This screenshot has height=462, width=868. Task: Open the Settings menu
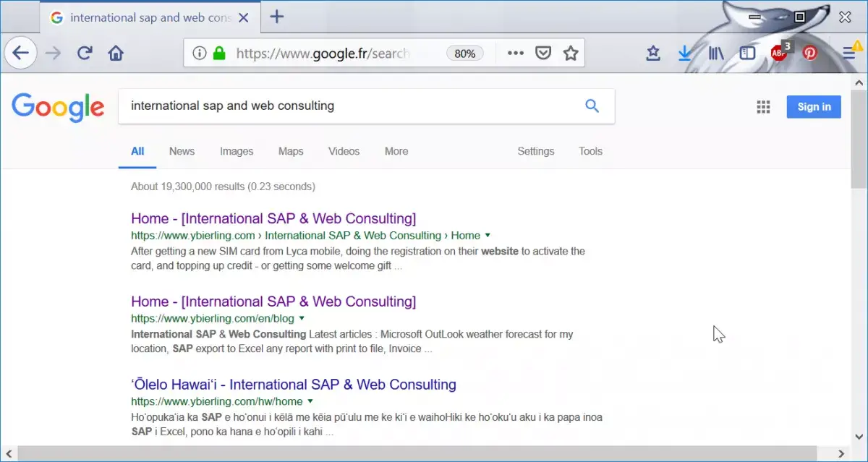click(536, 151)
